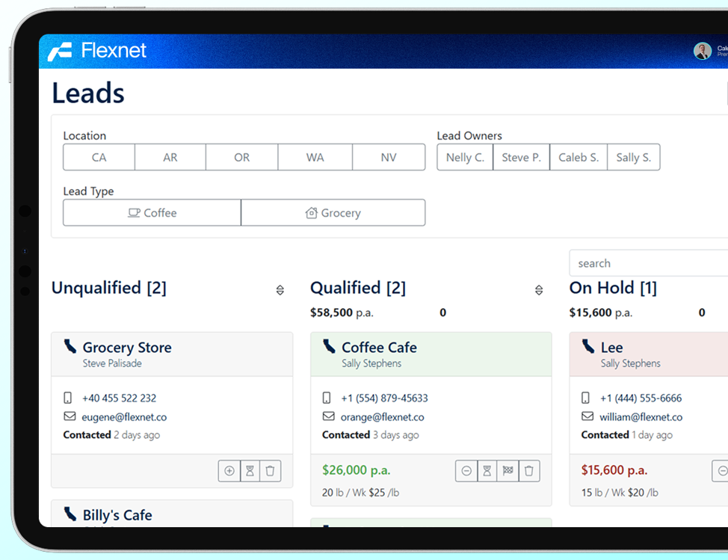
Task: Click the Grocery Store card state icon
Action: (70, 346)
